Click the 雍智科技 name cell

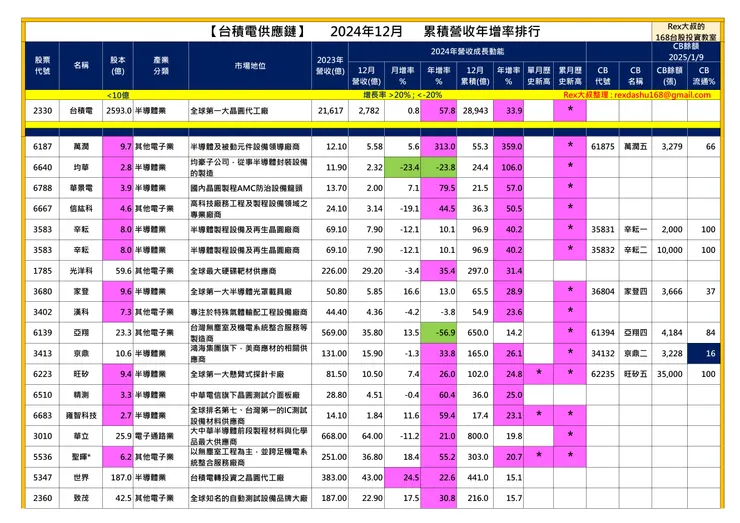coord(81,415)
